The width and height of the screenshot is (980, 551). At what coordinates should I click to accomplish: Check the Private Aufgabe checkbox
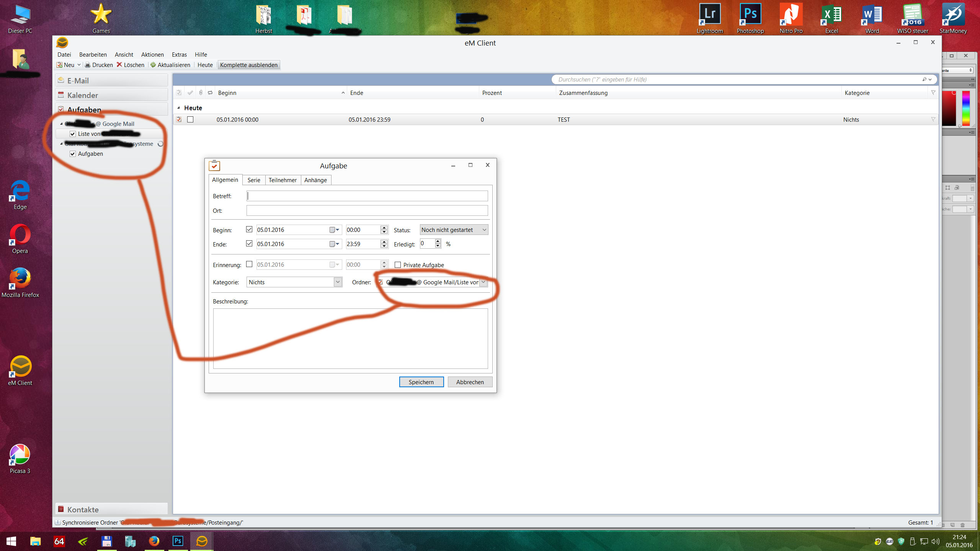398,265
